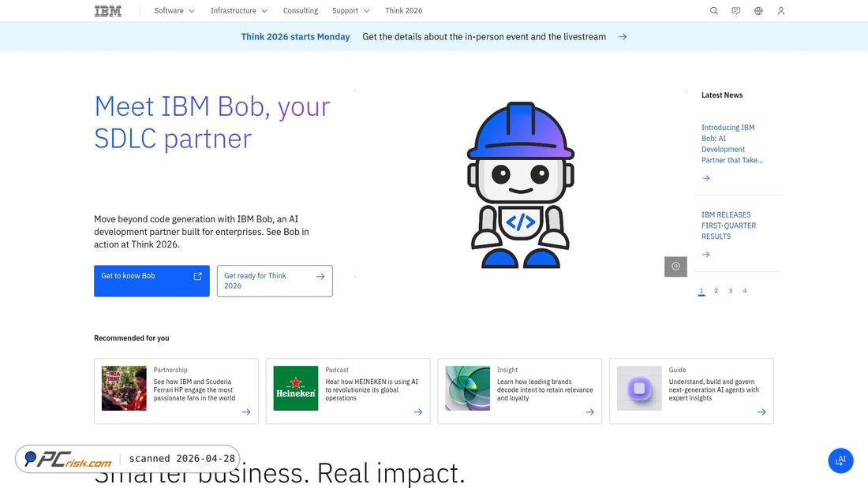Viewport: 868px width, 488px height.
Task: Open the user profile icon
Action: click(781, 11)
